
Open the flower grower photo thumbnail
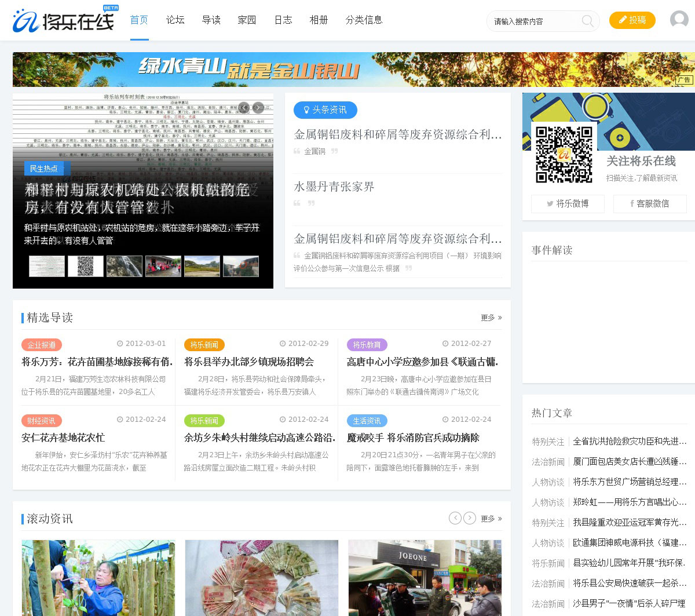pyautogui.click(x=98, y=578)
